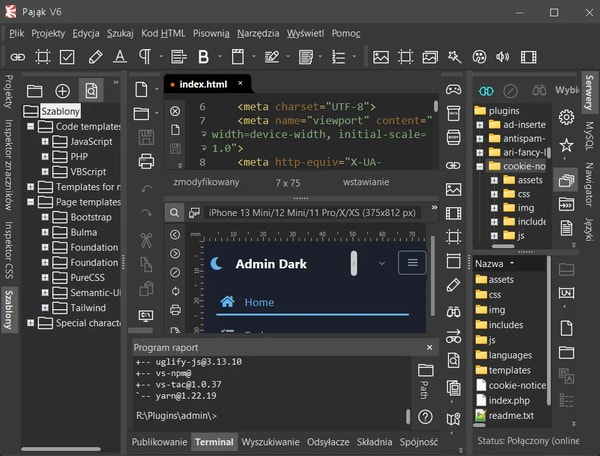The height and width of the screenshot is (456, 600).
Task: Click the Home link in preview
Action: (259, 302)
